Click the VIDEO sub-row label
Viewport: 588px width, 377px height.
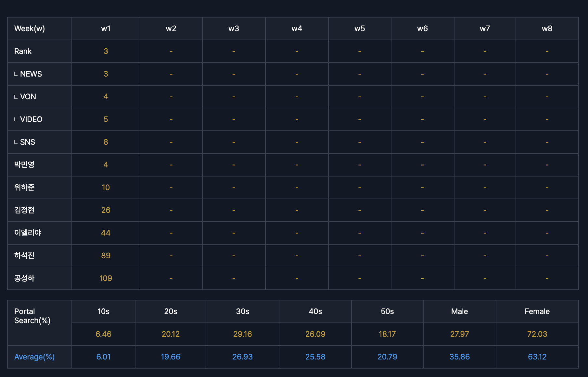point(31,119)
